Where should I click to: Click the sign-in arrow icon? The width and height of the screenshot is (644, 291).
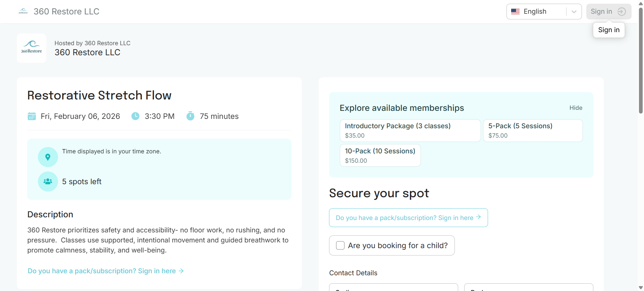click(x=622, y=12)
